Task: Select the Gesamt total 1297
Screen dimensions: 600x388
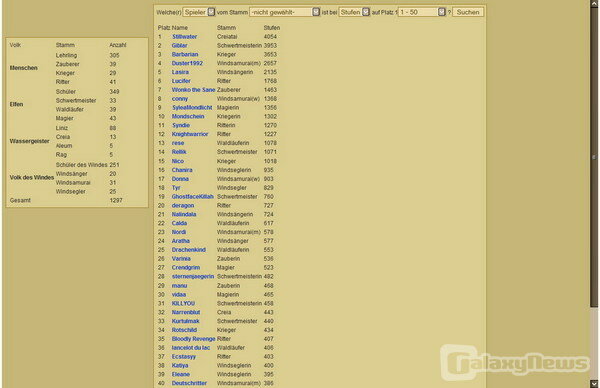Action: pos(116,200)
